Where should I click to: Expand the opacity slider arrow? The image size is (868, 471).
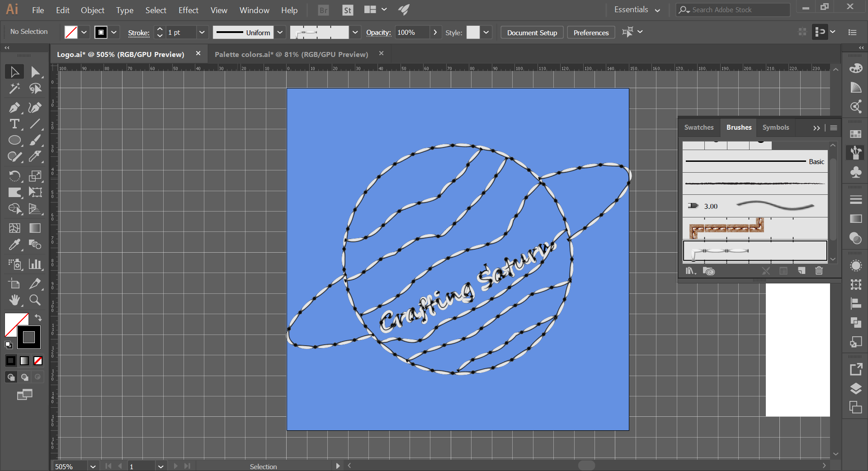435,33
